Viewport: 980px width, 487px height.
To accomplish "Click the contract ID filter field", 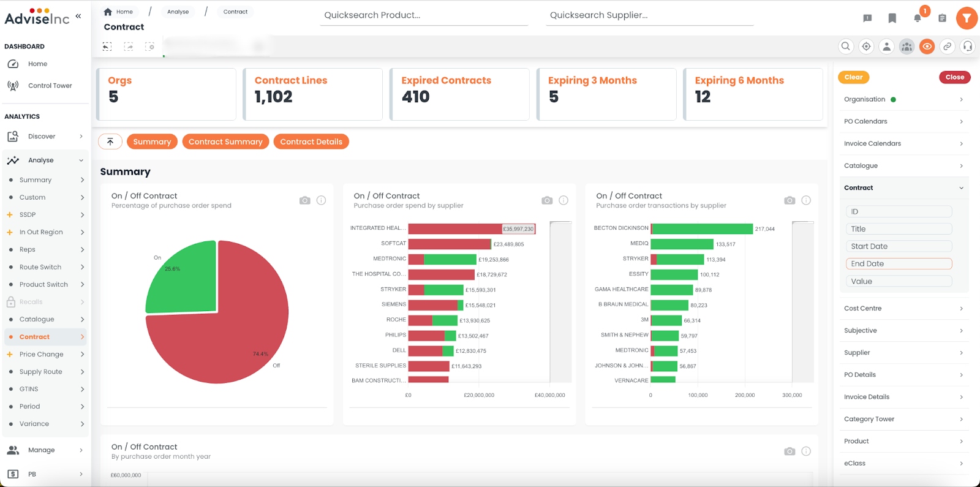I will (899, 211).
